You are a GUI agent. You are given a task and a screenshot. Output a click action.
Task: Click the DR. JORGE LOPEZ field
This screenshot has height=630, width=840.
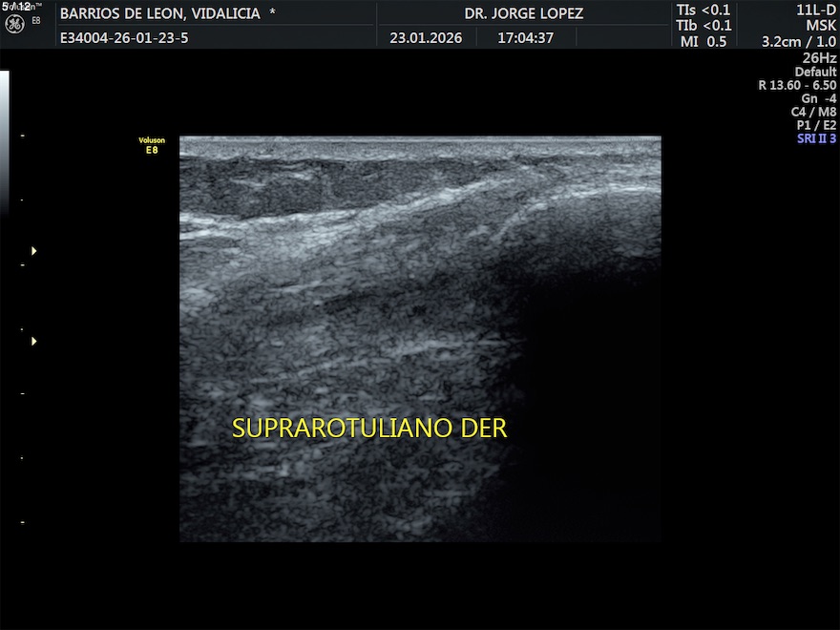point(524,13)
